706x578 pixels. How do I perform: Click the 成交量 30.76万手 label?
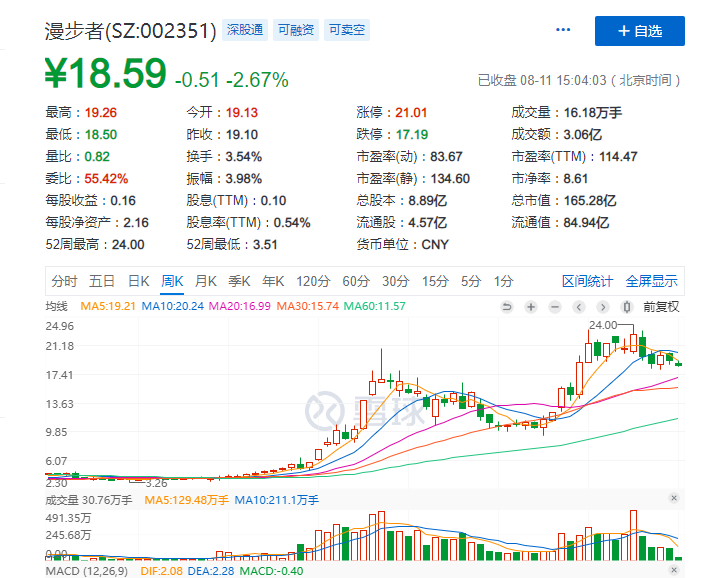(x=89, y=500)
